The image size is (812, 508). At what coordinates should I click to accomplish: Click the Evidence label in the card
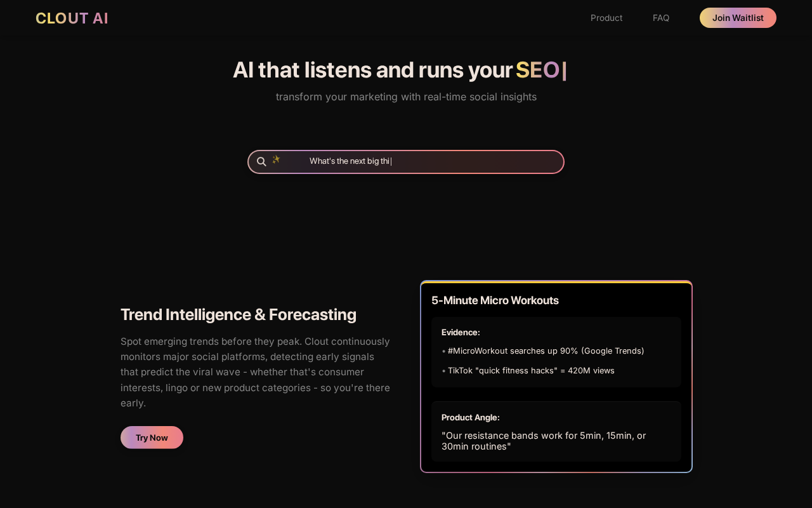pyautogui.click(x=461, y=332)
